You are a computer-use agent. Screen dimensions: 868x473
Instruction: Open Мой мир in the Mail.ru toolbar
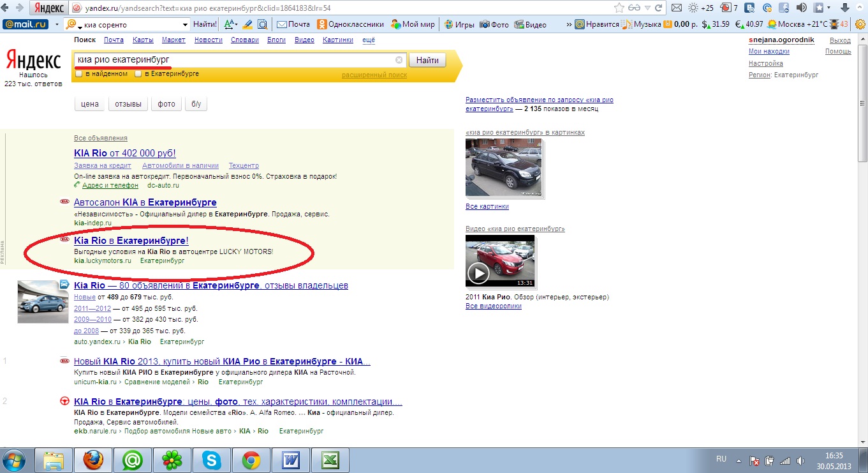[x=412, y=24]
